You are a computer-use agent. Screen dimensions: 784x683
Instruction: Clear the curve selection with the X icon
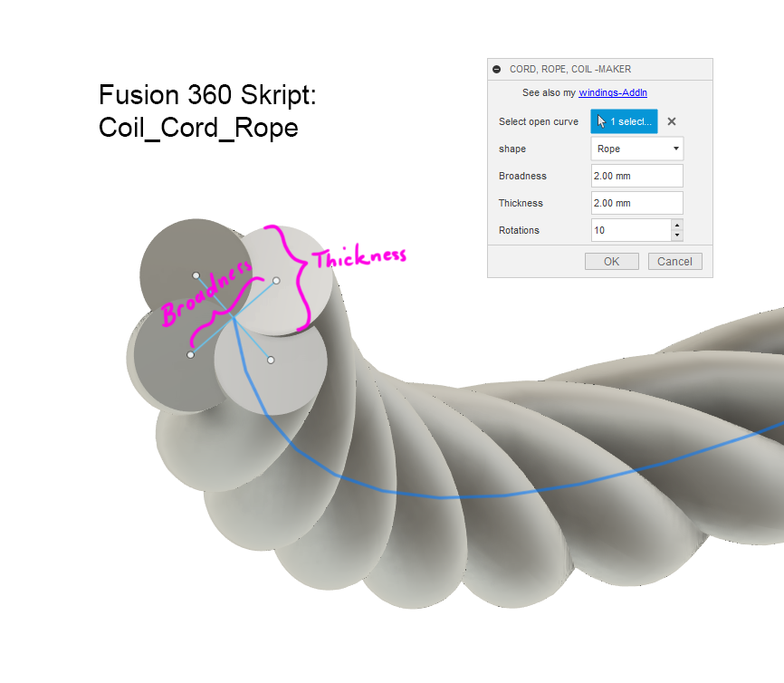tap(672, 121)
